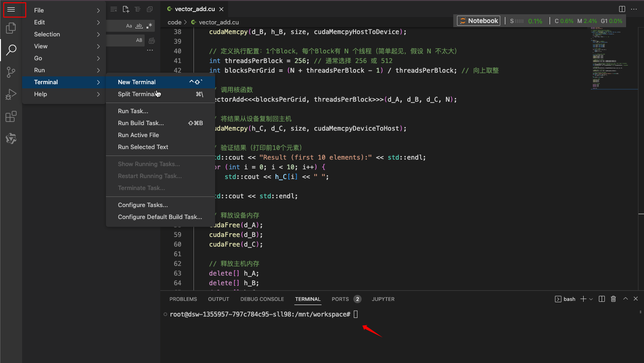Screen dimensions: 644x363
Task: Open a new search editor
Action: pyautogui.click(x=126, y=10)
